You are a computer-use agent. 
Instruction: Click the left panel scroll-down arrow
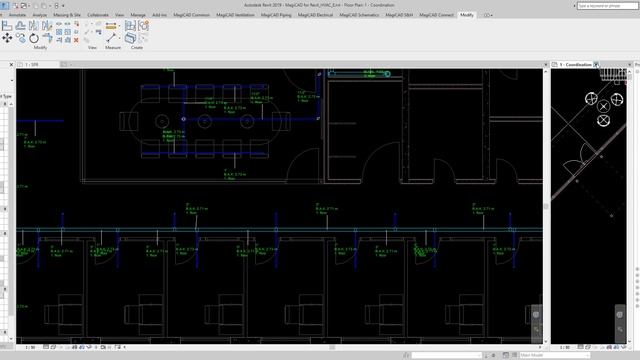point(11,338)
